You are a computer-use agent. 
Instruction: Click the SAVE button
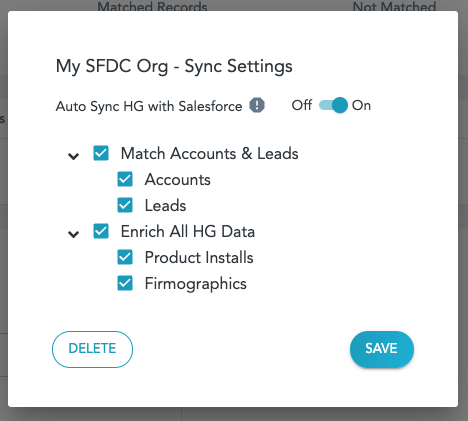[x=382, y=349]
